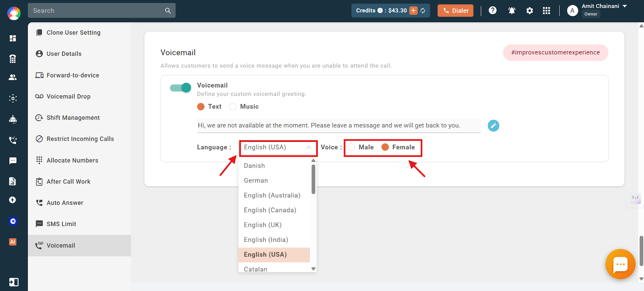Image resolution: width=644 pixels, height=291 pixels.
Task: Click the collapsed side widget tab at right edge
Action: pyautogui.click(x=635, y=197)
